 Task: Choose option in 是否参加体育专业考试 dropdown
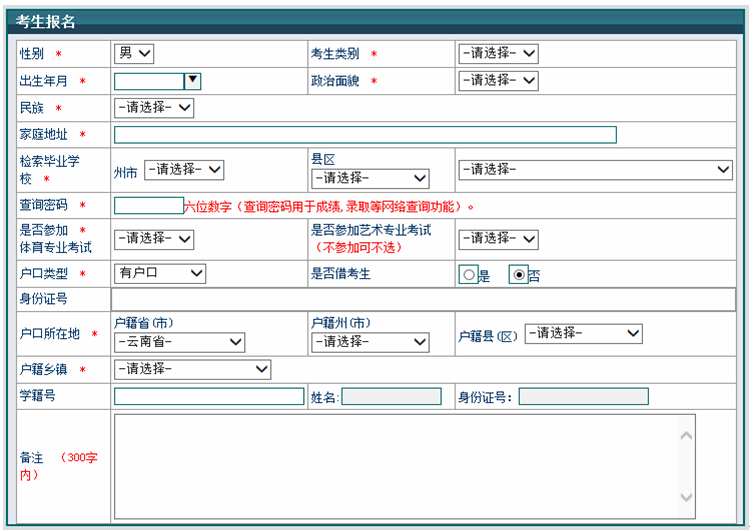[154, 239]
